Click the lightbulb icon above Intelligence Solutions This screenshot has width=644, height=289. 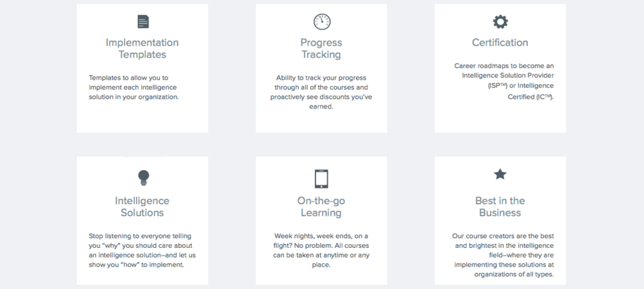(143, 178)
